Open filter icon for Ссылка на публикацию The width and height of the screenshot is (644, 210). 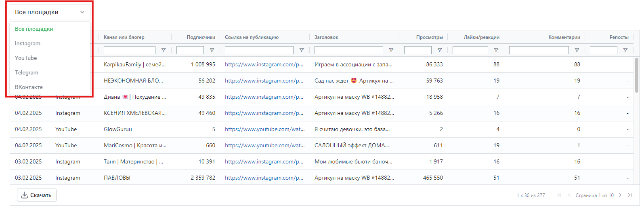301,50
